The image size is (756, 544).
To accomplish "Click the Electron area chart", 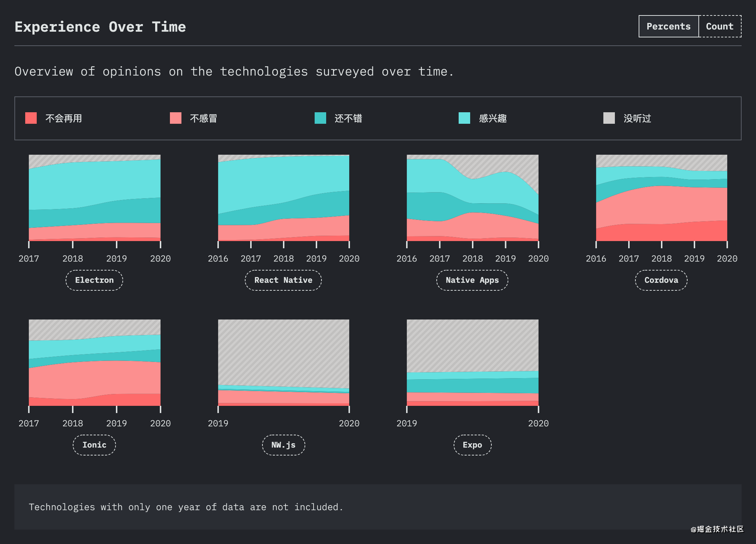I will (x=95, y=198).
